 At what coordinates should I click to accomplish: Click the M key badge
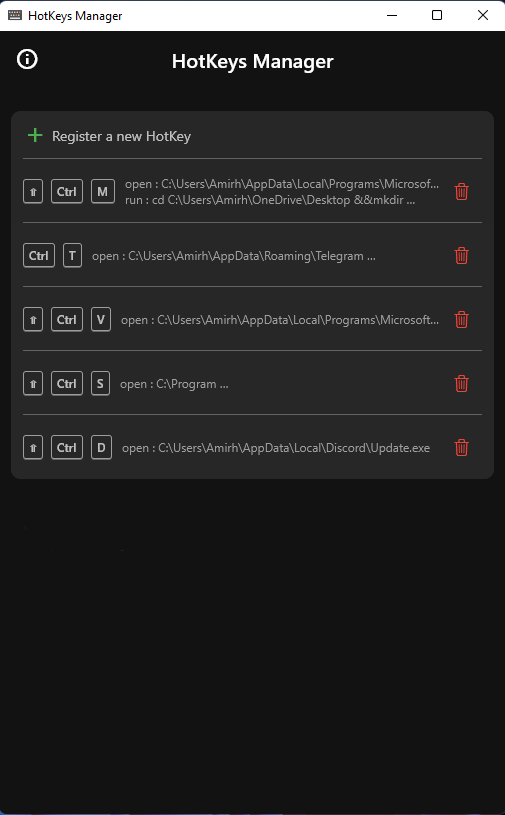click(x=103, y=192)
